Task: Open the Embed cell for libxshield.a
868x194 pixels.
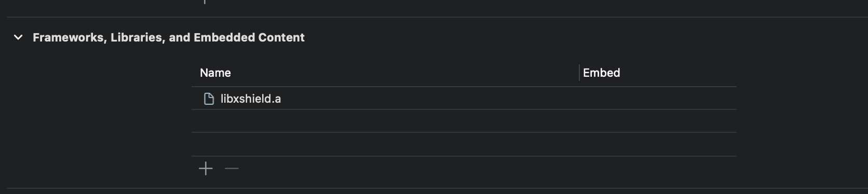Action: pyautogui.click(x=658, y=99)
